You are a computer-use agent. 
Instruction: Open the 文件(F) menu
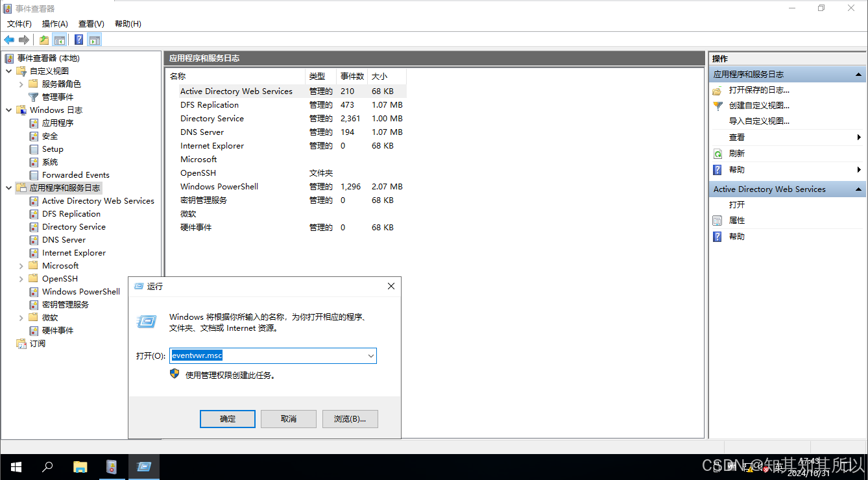(19, 23)
